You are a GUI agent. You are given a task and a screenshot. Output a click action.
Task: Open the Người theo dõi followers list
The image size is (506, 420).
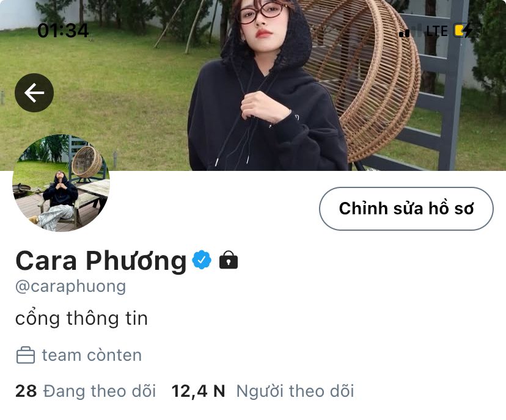(x=295, y=391)
